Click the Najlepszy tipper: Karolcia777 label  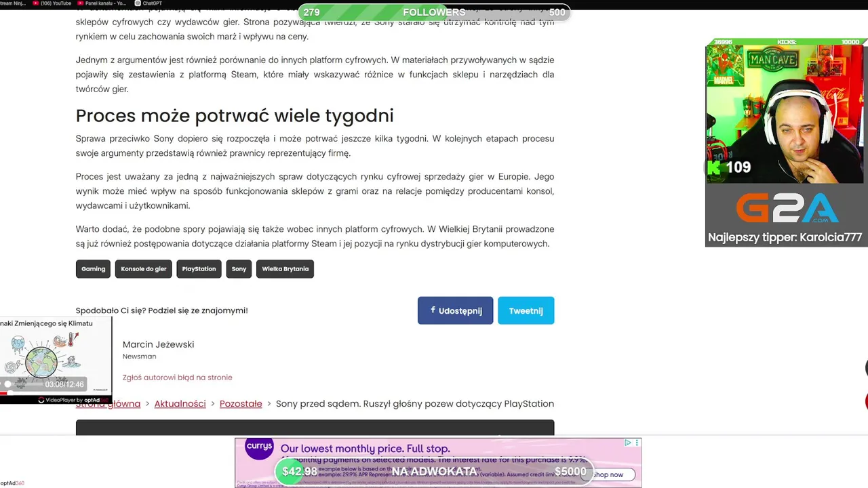tap(785, 237)
